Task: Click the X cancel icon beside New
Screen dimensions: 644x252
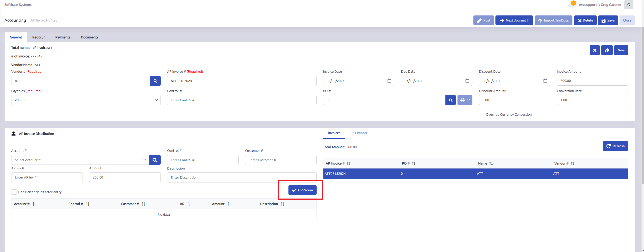Action: click(594, 50)
